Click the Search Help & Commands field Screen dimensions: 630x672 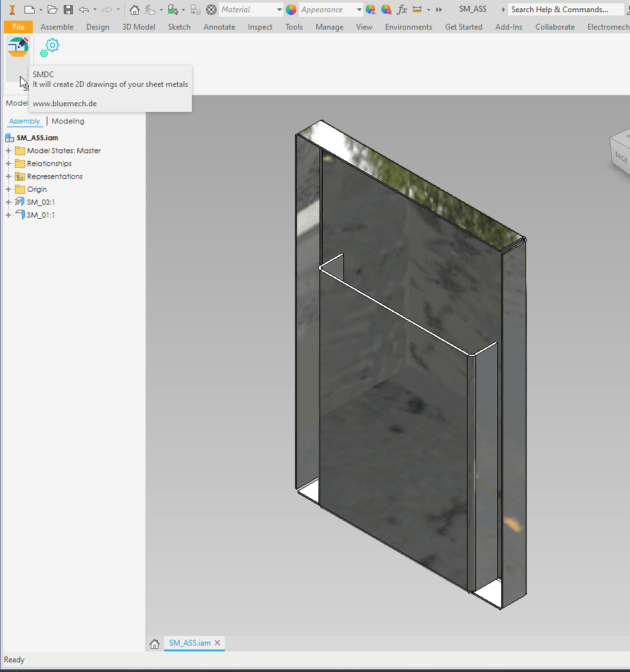click(559, 10)
